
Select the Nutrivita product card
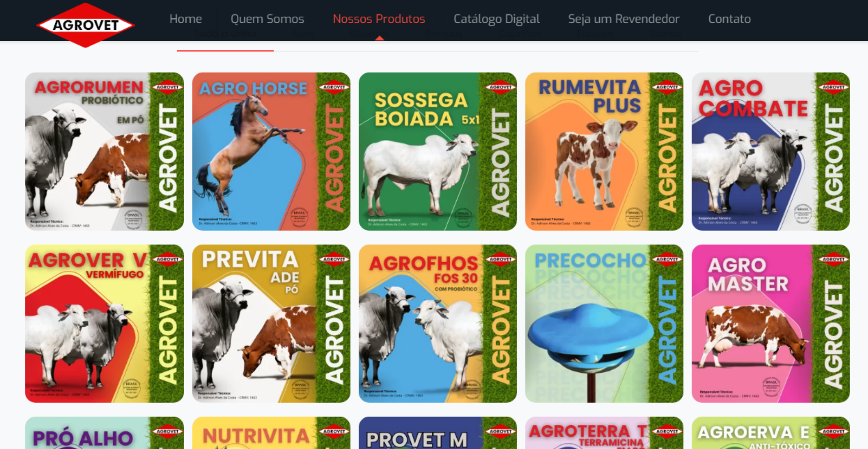click(271, 433)
